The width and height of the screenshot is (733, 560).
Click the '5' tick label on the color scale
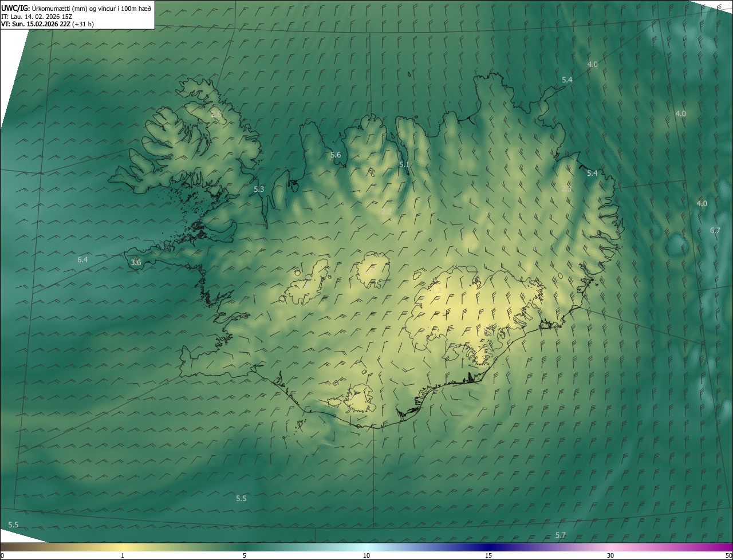click(245, 555)
